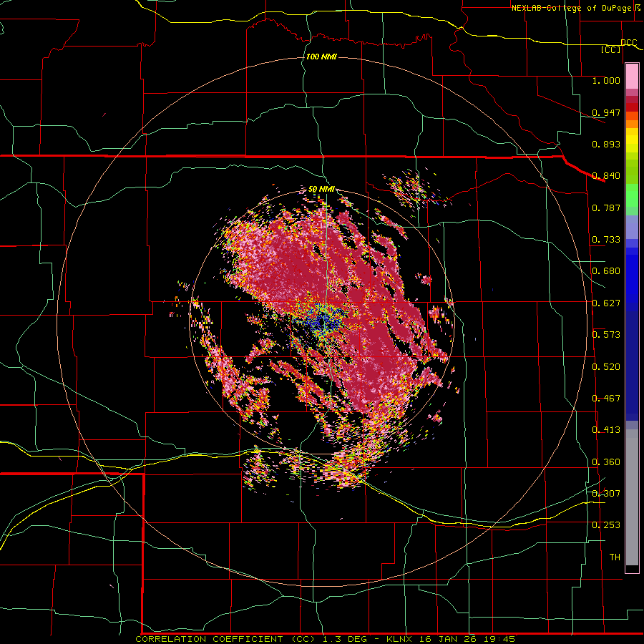Select the 0.680 scale value
The width and height of the screenshot is (644, 644).
pos(606,271)
